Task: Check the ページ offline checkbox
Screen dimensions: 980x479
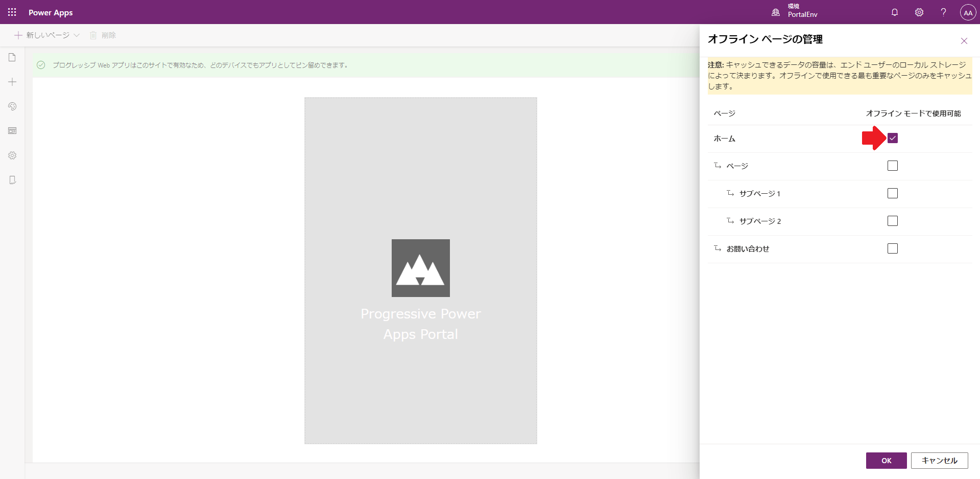Action: [x=892, y=166]
